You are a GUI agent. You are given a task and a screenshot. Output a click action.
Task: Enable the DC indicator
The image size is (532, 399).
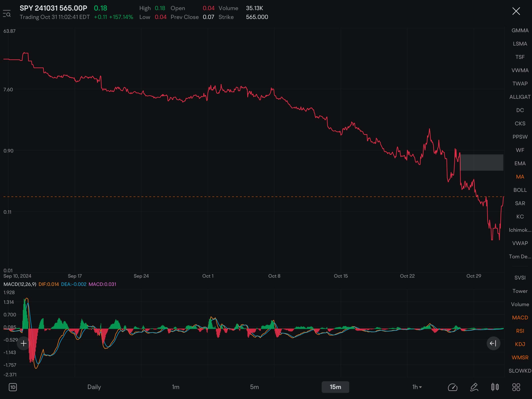pos(520,110)
